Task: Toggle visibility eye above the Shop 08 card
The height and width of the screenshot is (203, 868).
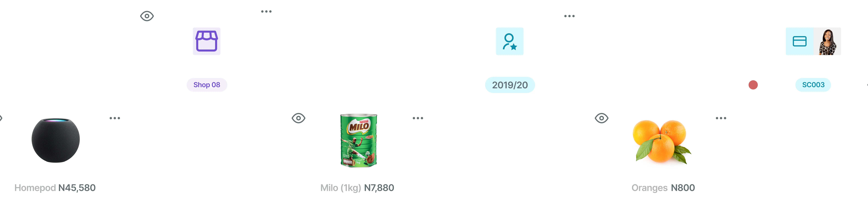Action: pyautogui.click(x=147, y=16)
